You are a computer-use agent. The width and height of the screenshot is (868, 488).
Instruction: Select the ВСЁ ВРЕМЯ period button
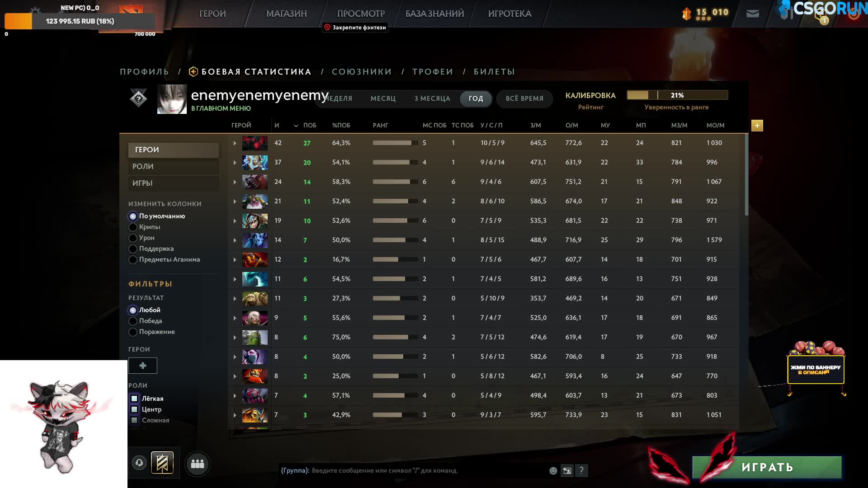(524, 99)
